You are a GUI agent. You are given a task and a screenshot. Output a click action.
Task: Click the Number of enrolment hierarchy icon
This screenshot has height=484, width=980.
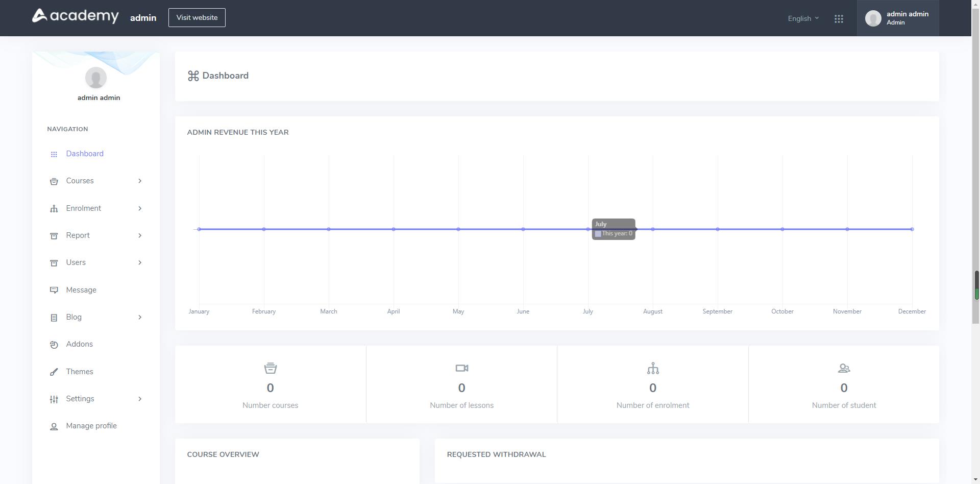pyautogui.click(x=653, y=368)
